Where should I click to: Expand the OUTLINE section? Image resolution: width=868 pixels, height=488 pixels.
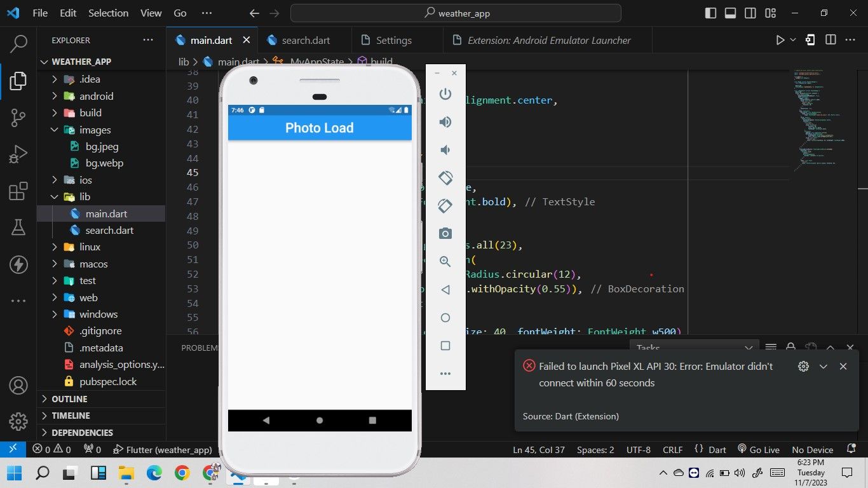click(101, 399)
